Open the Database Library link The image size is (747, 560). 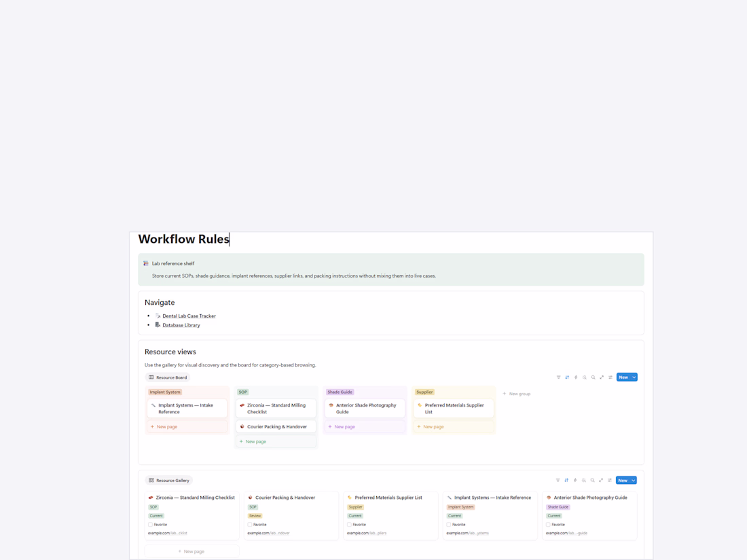[181, 325]
